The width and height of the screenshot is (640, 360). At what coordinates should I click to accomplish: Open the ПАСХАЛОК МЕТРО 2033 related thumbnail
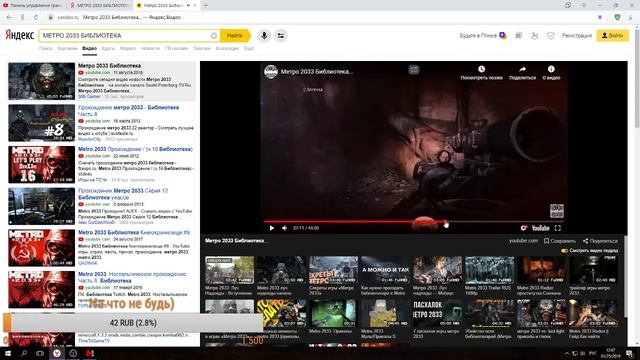pyautogui.click(x=437, y=313)
